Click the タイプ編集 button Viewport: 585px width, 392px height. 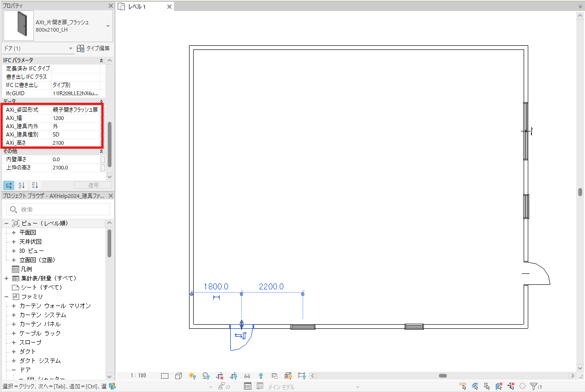tap(93, 48)
